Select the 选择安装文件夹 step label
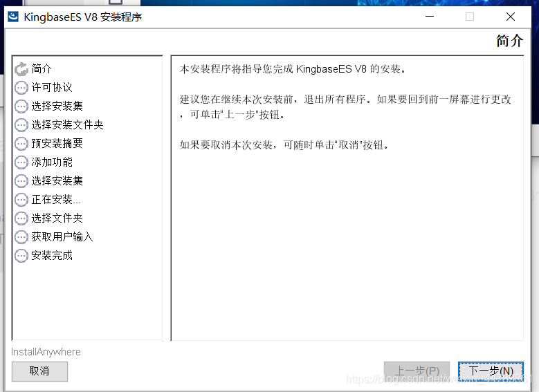The height and width of the screenshot is (392, 539). tap(67, 124)
